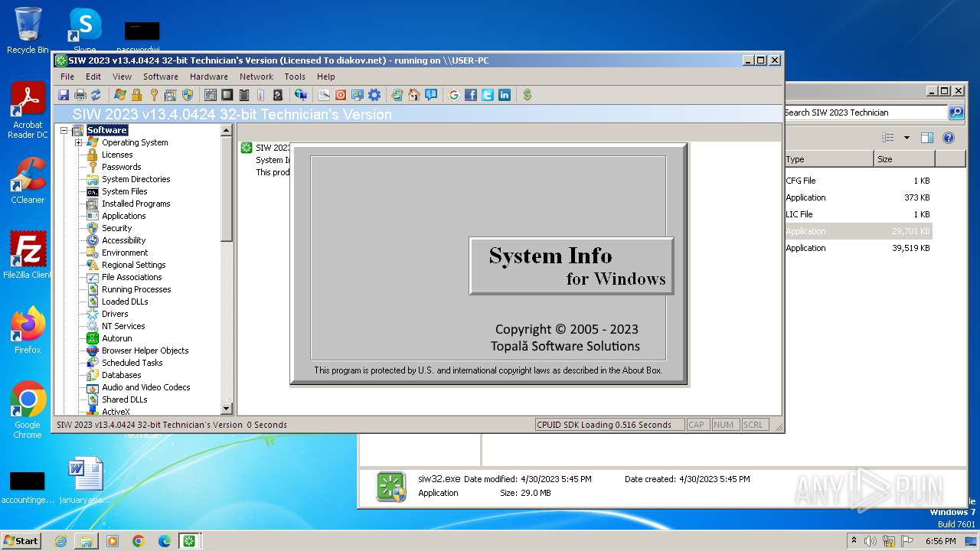
Task: Select Installed Programs tree item
Action: tap(136, 204)
